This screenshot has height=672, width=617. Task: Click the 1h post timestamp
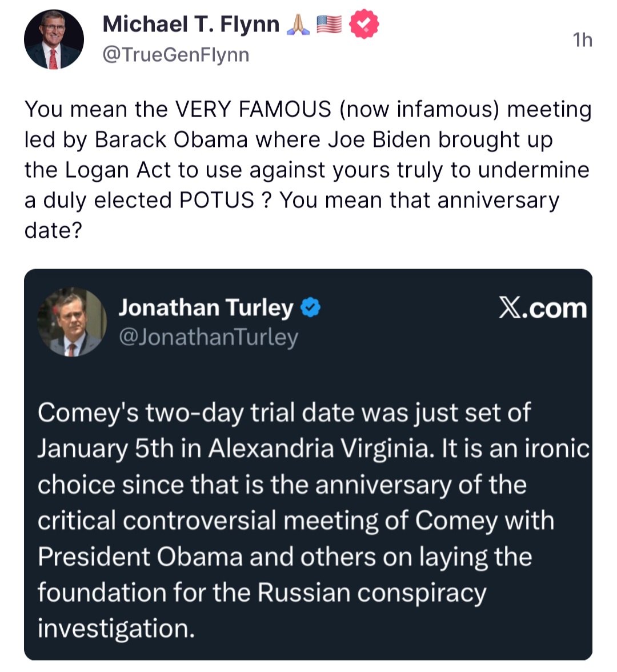point(582,40)
